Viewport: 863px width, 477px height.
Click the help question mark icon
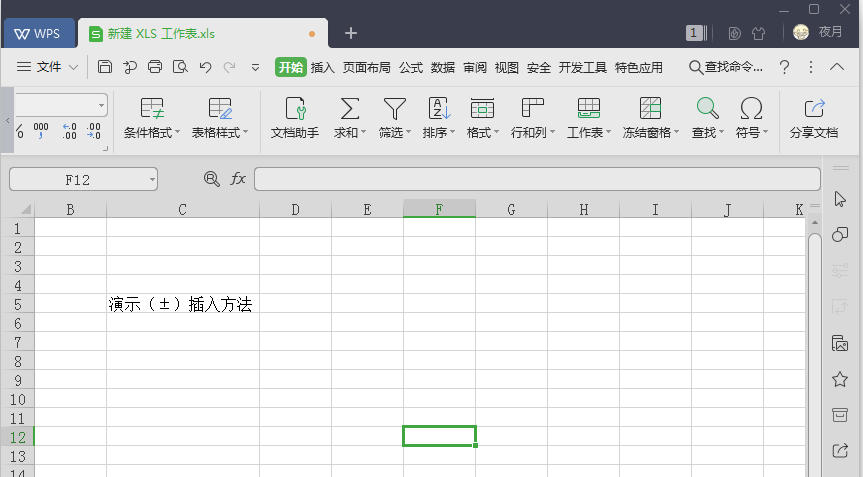tap(784, 67)
